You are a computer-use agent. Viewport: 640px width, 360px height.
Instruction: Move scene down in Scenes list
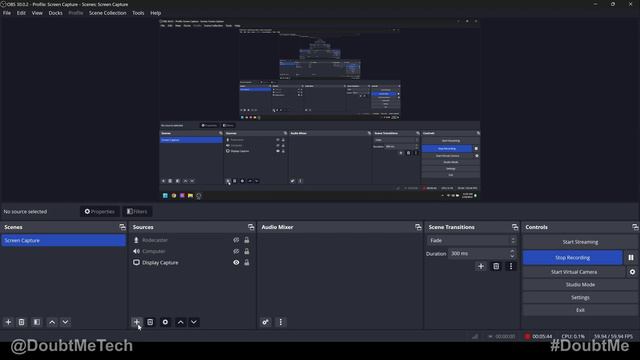click(x=65, y=322)
